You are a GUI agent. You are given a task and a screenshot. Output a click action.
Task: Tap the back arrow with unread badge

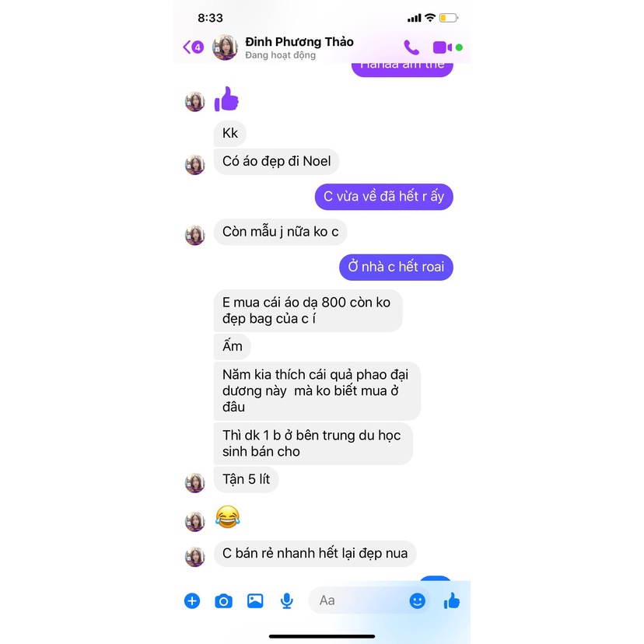click(x=193, y=47)
